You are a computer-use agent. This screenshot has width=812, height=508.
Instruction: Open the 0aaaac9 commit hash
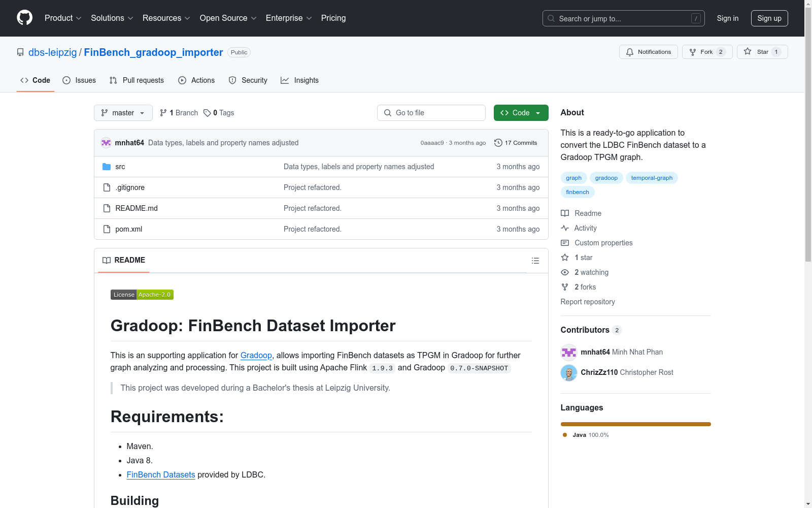click(432, 143)
